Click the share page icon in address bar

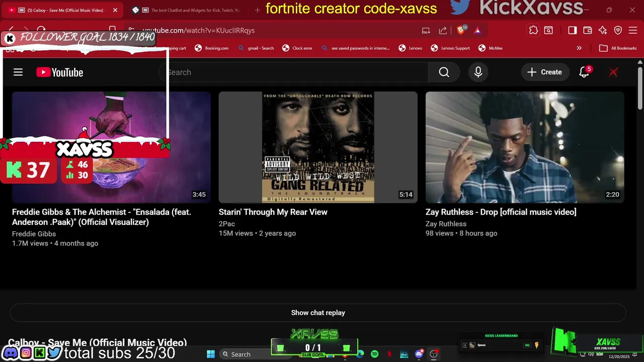click(x=443, y=30)
